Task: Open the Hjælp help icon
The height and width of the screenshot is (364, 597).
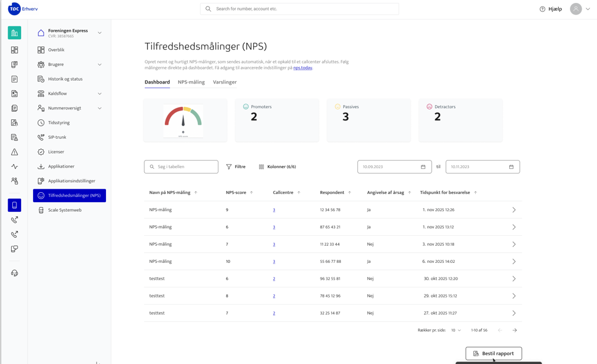Action: click(542, 9)
